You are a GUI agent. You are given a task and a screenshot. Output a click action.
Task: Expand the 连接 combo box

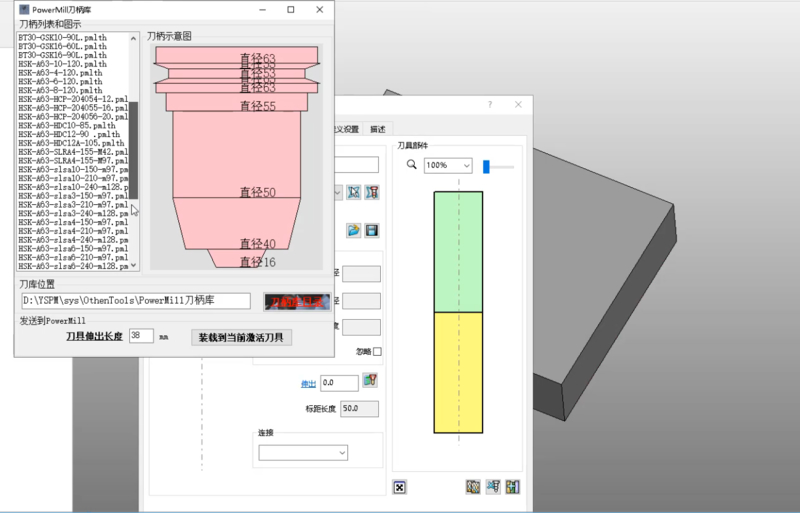304,453
